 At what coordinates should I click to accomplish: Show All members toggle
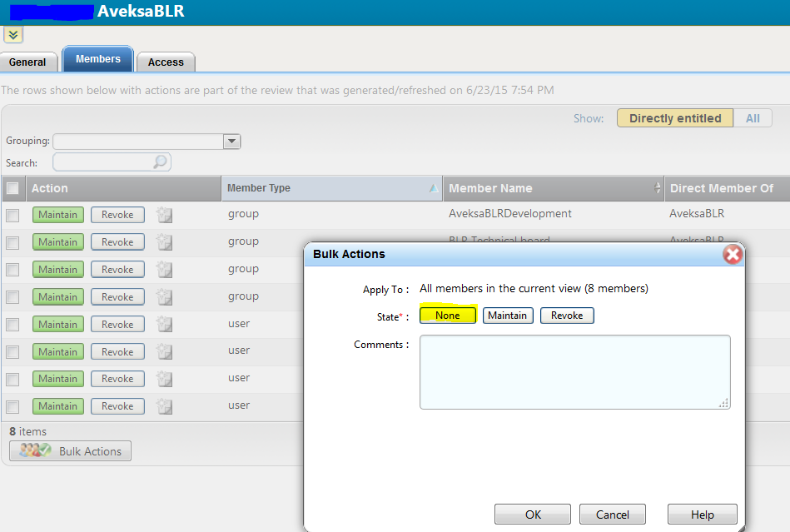753,118
